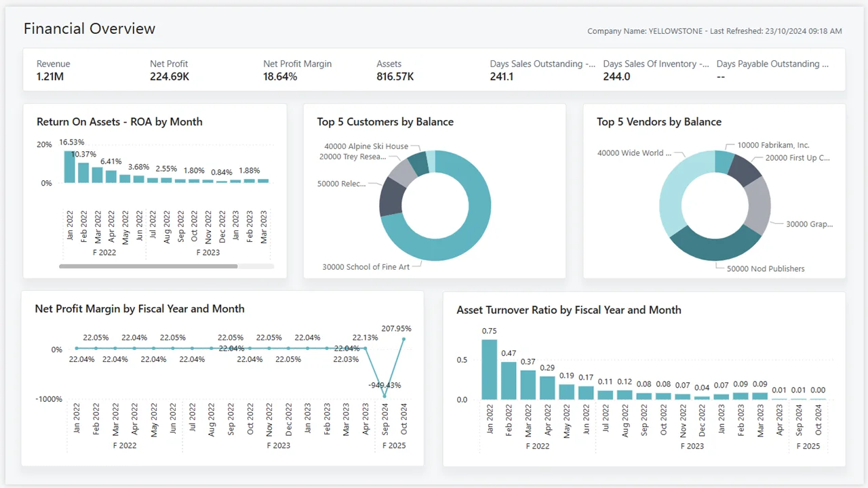
Task: Click the Top 5 Vendors by Balance title
Action: pyautogui.click(x=659, y=122)
